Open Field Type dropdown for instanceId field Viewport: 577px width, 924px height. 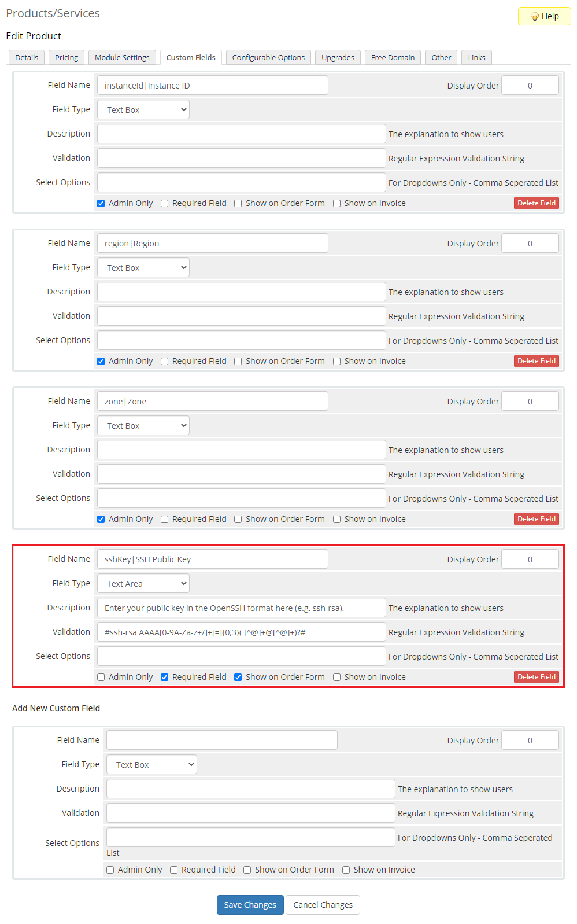click(143, 109)
